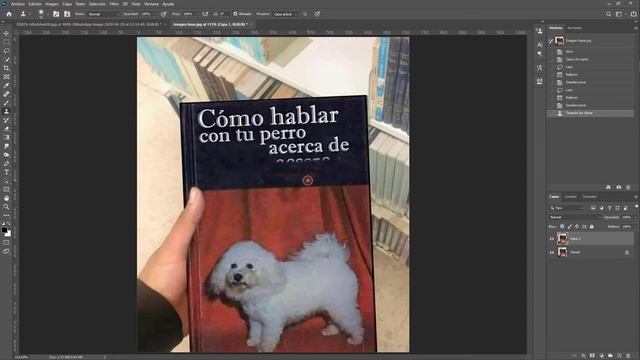The image size is (640, 360).
Task: Click the Home icon in options bar
Action: point(9,14)
